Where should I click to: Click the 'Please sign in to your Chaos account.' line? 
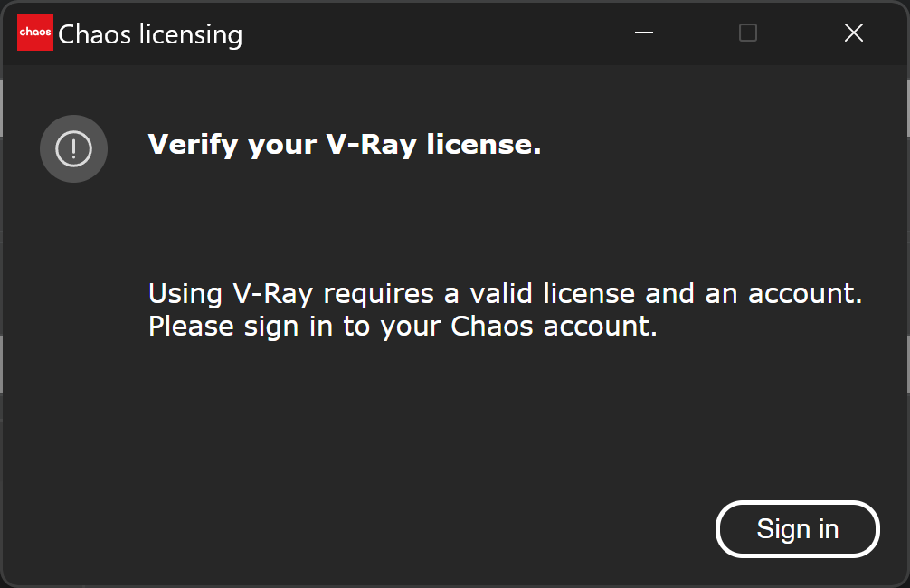[x=403, y=327]
